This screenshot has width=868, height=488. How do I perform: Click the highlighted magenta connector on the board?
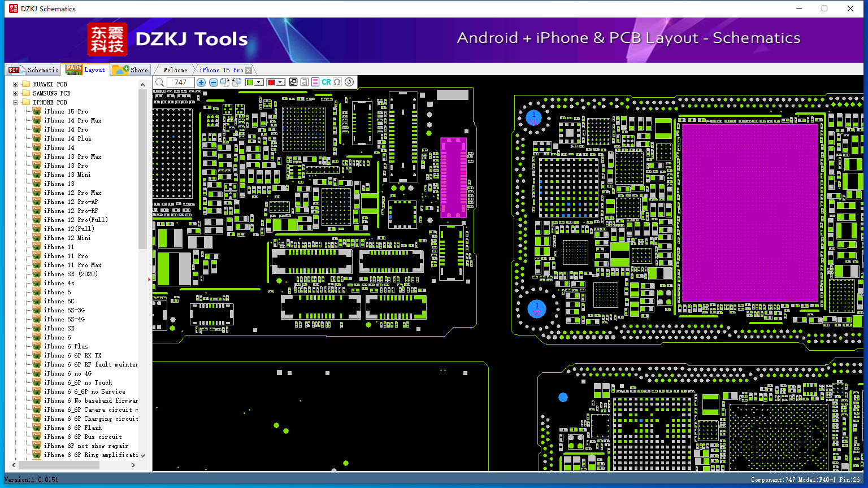(x=453, y=178)
